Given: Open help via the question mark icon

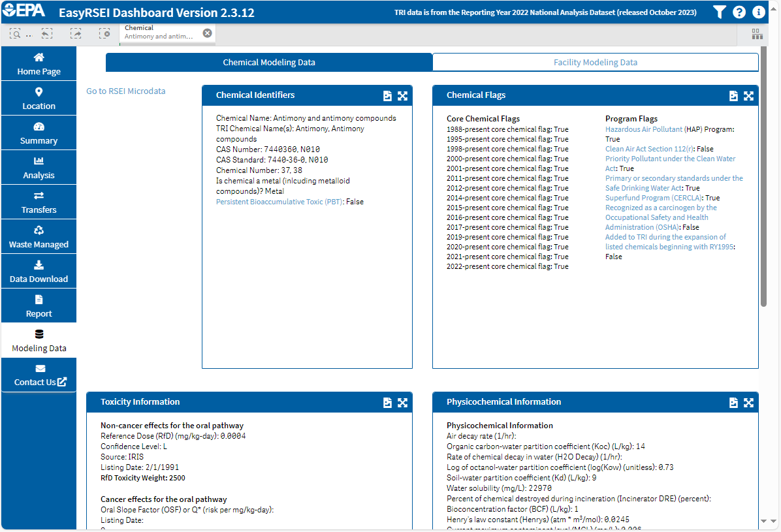Looking at the screenshot, I should point(739,11).
